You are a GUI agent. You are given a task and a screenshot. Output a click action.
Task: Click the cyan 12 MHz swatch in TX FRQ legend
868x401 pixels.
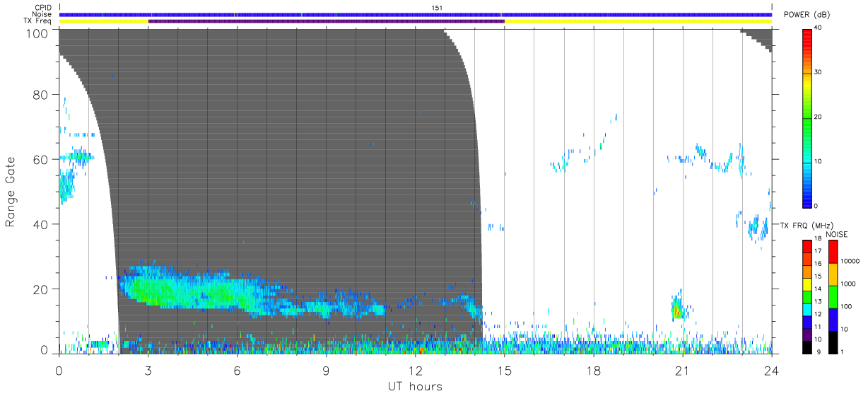click(x=807, y=309)
